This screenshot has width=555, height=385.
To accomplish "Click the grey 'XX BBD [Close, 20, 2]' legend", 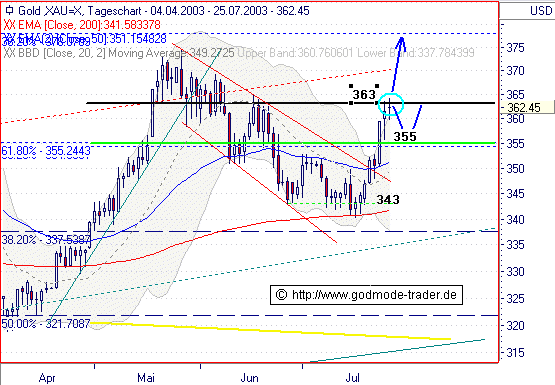I will point(55,53).
